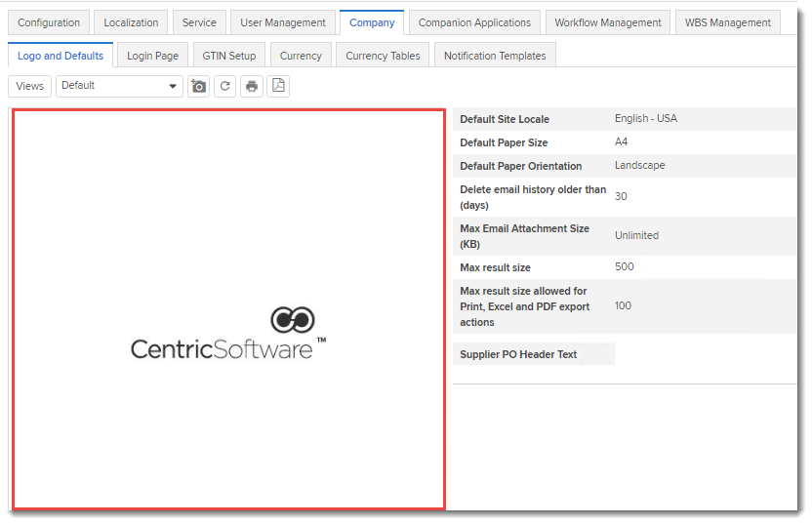The width and height of the screenshot is (812, 525).
Task: Click the 100 export result size value
Action: (x=623, y=305)
